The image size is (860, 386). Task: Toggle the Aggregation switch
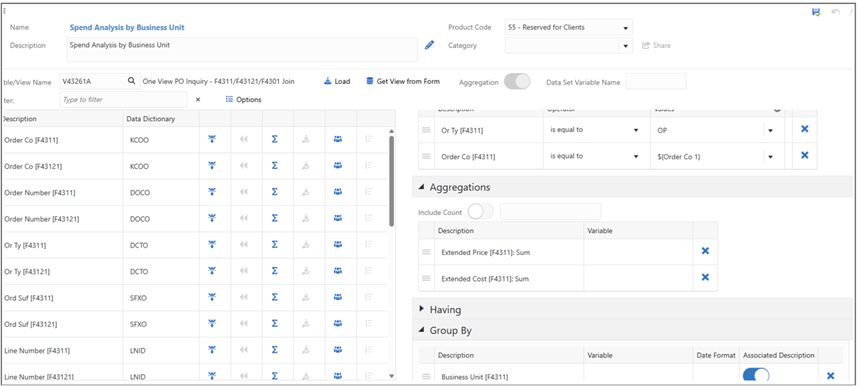point(517,82)
